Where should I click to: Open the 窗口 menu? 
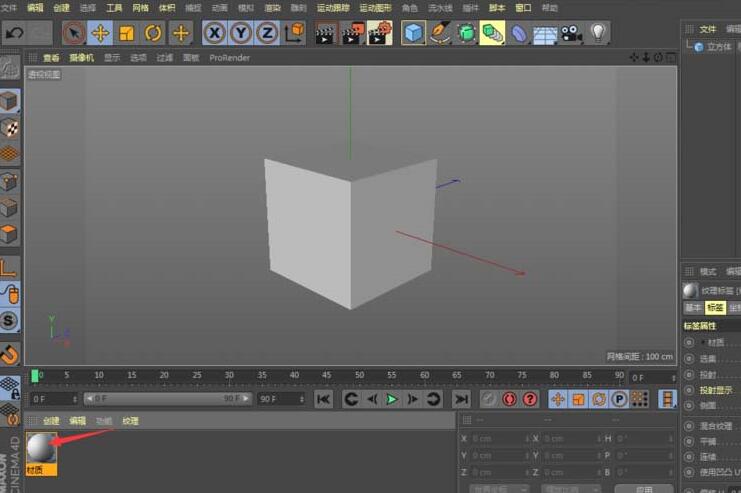523,8
